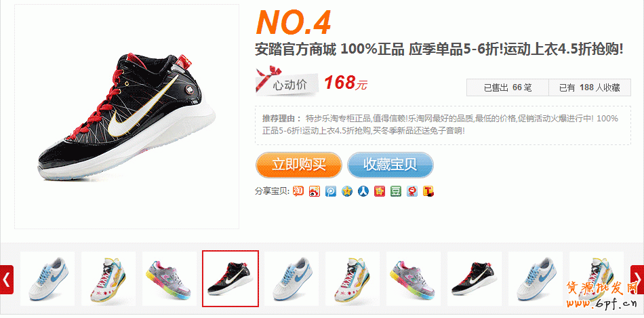Select the second colorful high-top thumbnail
644x318 pixels.
(x=353, y=279)
